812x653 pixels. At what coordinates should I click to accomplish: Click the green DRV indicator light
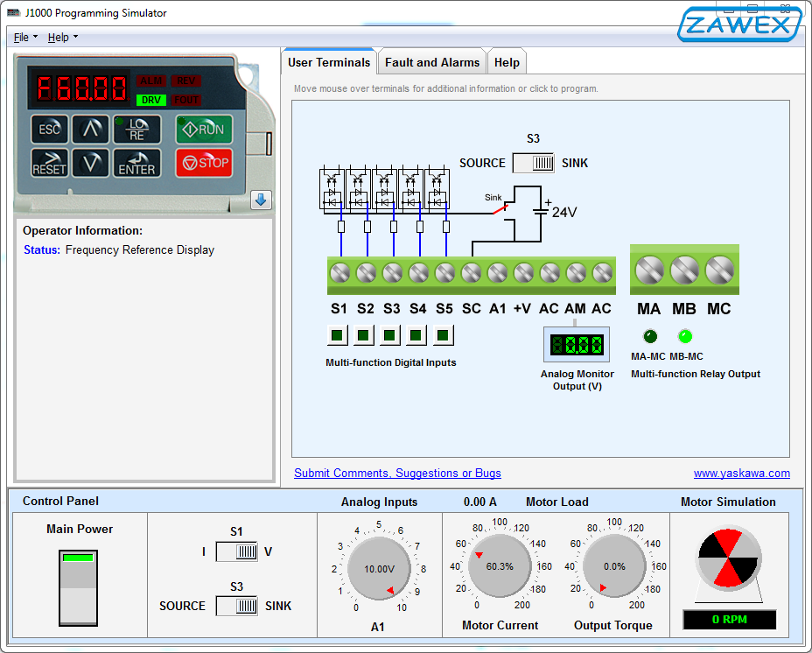pos(151,100)
